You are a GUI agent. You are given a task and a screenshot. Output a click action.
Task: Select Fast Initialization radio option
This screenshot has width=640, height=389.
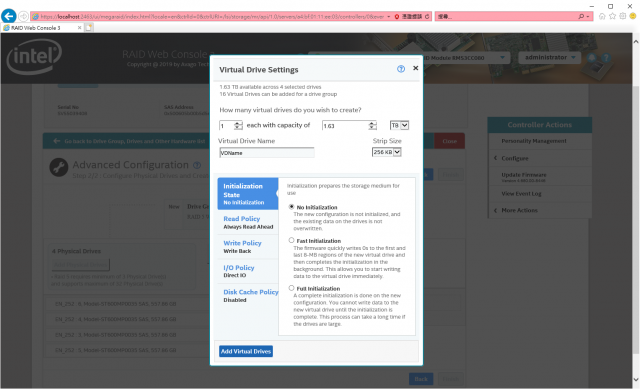click(x=291, y=240)
